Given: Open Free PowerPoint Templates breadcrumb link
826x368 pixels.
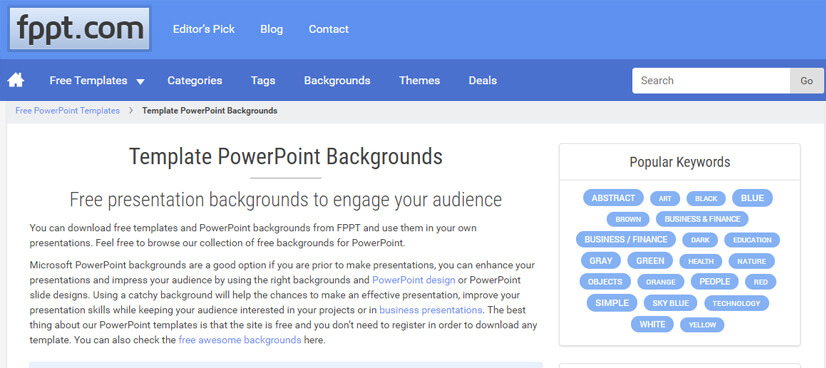Looking at the screenshot, I should click(x=67, y=111).
